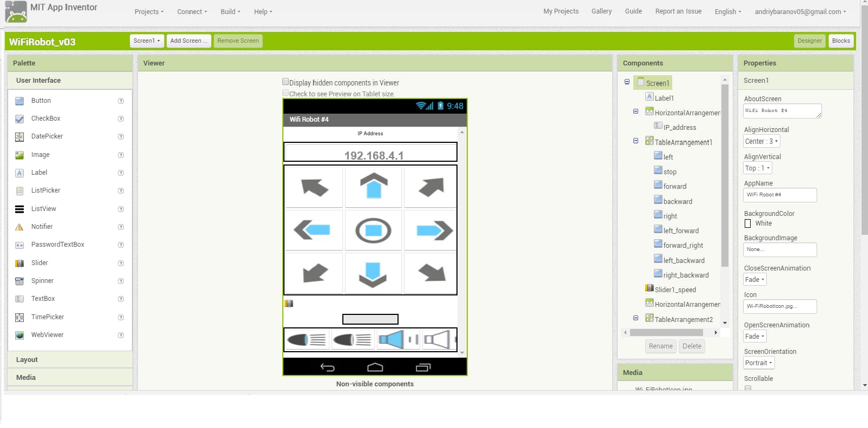The image size is (868, 428).
Task: Click the AppName input field
Action: coord(780,195)
